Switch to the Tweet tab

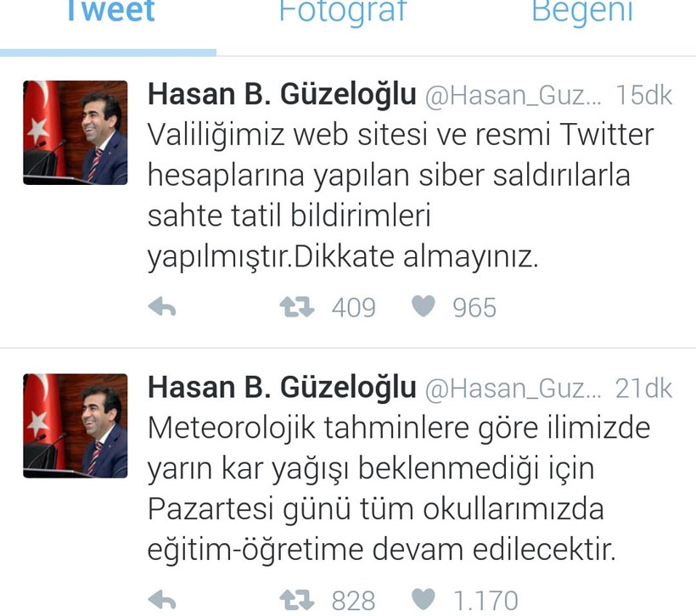click(x=110, y=11)
